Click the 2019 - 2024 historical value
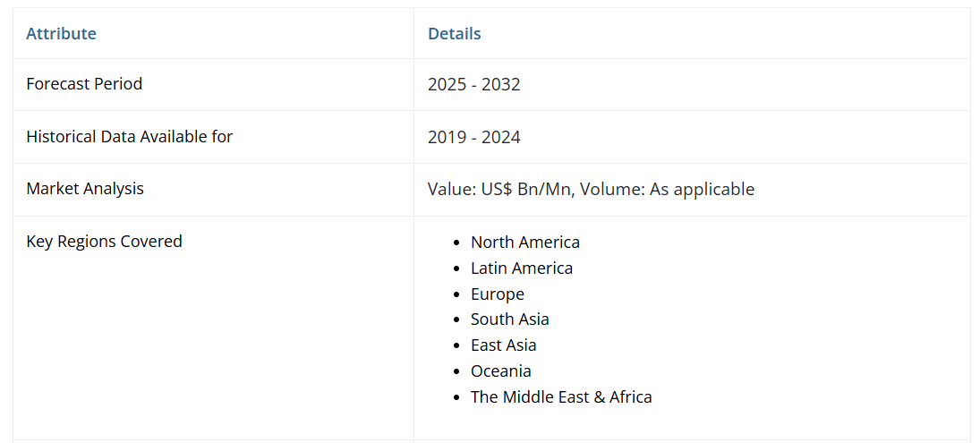 pyautogui.click(x=473, y=137)
